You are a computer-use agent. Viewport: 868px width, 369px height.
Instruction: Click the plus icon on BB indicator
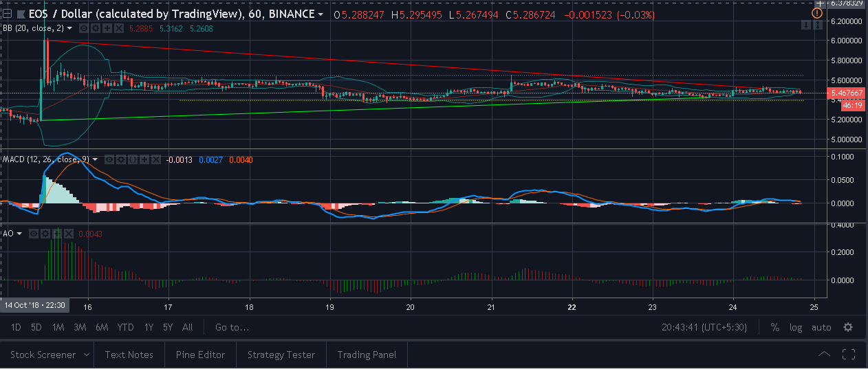107,28
